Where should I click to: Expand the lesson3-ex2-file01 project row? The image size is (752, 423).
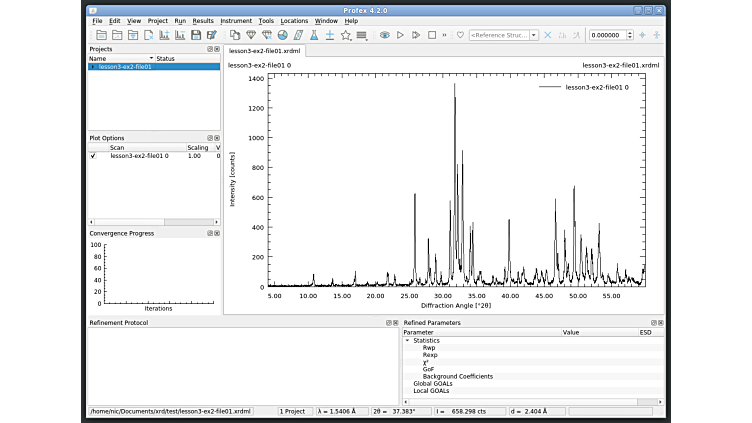[93, 67]
